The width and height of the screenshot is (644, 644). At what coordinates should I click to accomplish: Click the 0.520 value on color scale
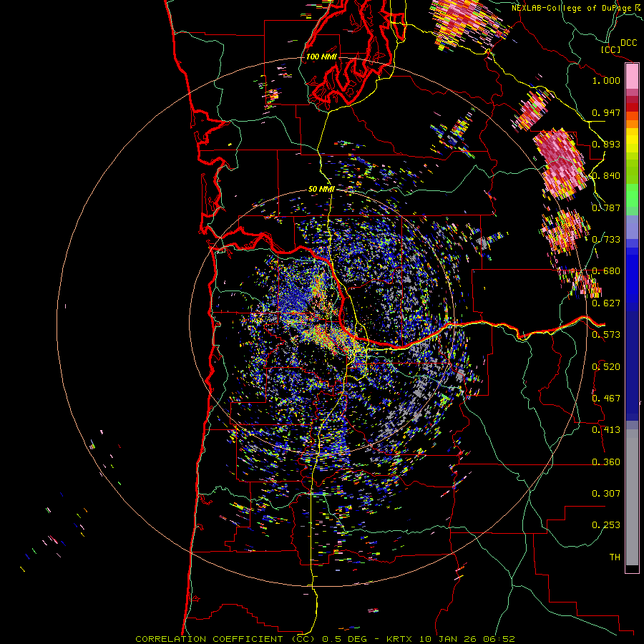606,367
